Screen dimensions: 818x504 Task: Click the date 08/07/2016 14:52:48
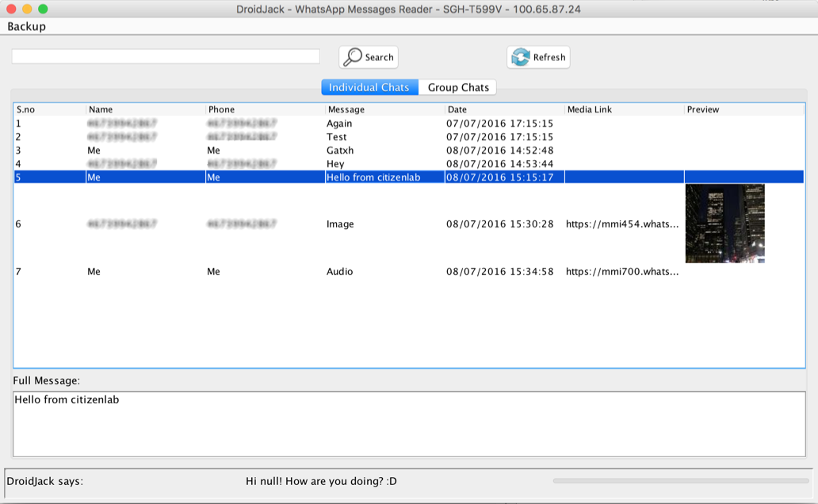tap(500, 151)
